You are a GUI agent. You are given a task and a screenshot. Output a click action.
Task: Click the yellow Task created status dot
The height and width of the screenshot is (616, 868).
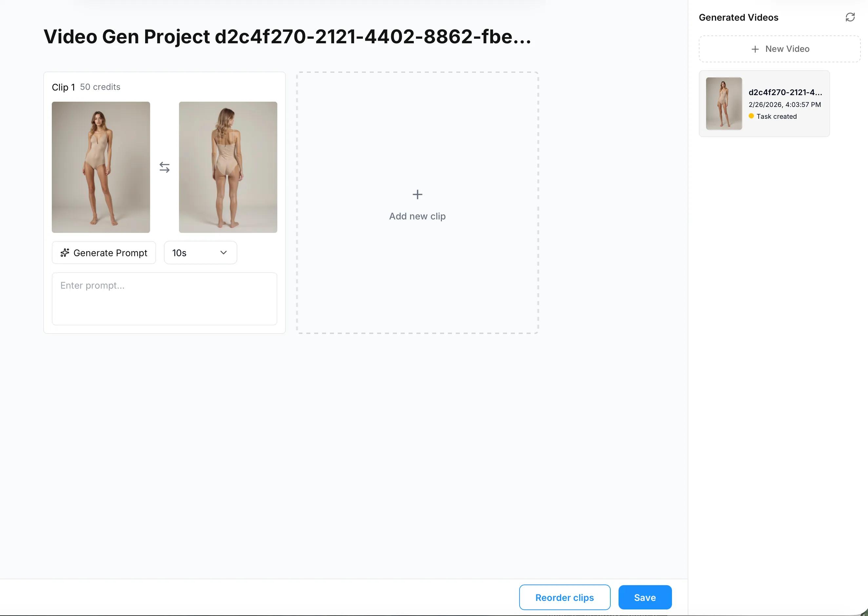(x=751, y=116)
